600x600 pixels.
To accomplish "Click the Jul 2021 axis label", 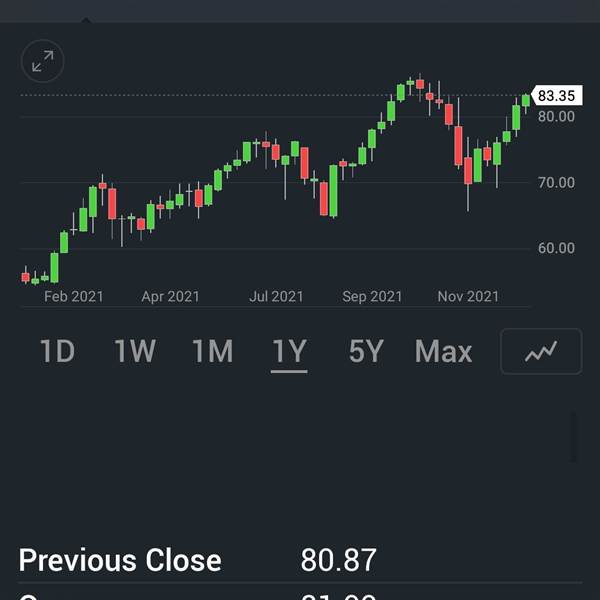I will pyautogui.click(x=276, y=297).
